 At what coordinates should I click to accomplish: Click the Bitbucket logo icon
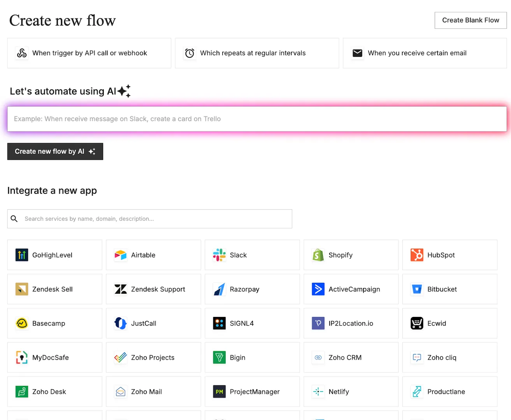coord(417,289)
